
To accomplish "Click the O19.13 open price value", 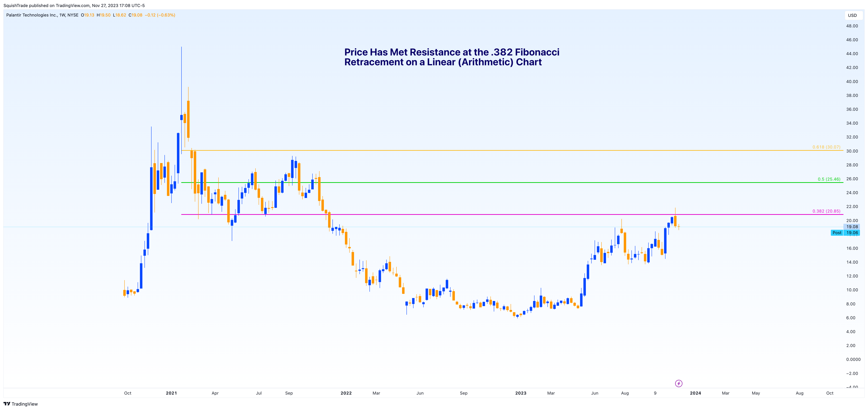I will click(88, 15).
